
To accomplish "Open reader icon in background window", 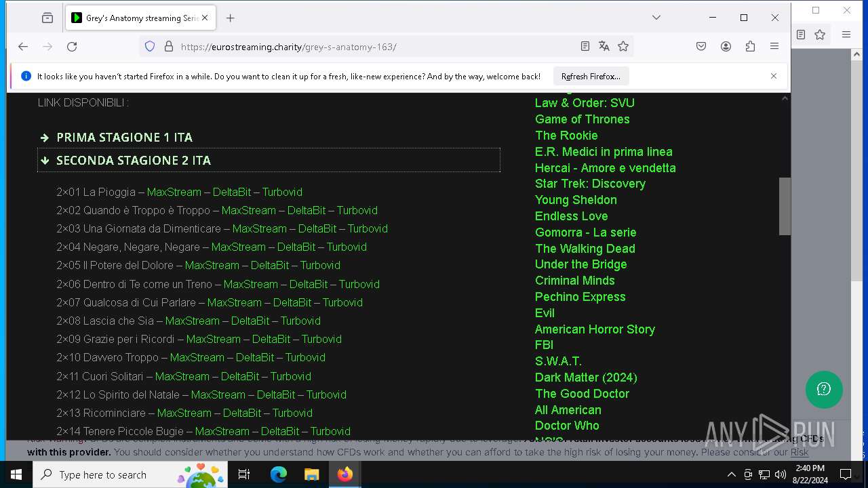I will pos(801,35).
